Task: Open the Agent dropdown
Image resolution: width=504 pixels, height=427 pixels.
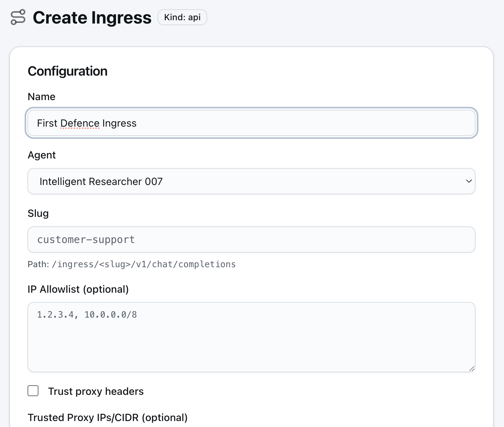Action: pyautogui.click(x=251, y=181)
